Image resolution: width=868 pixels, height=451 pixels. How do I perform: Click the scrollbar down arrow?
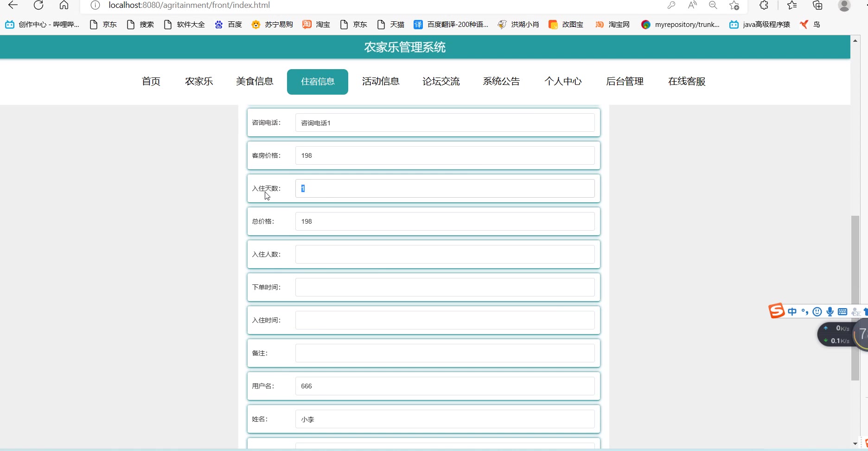[x=855, y=444]
